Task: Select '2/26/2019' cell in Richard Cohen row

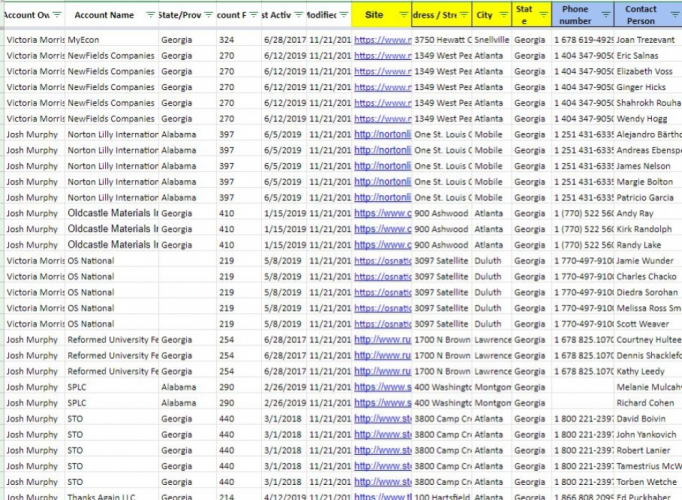Action: [x=284, y=403]
